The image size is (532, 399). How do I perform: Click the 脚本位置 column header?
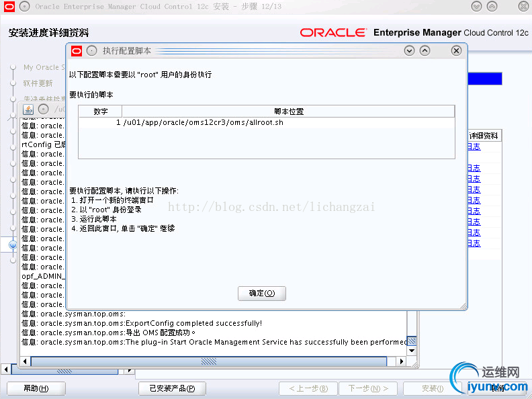[288, 112]
